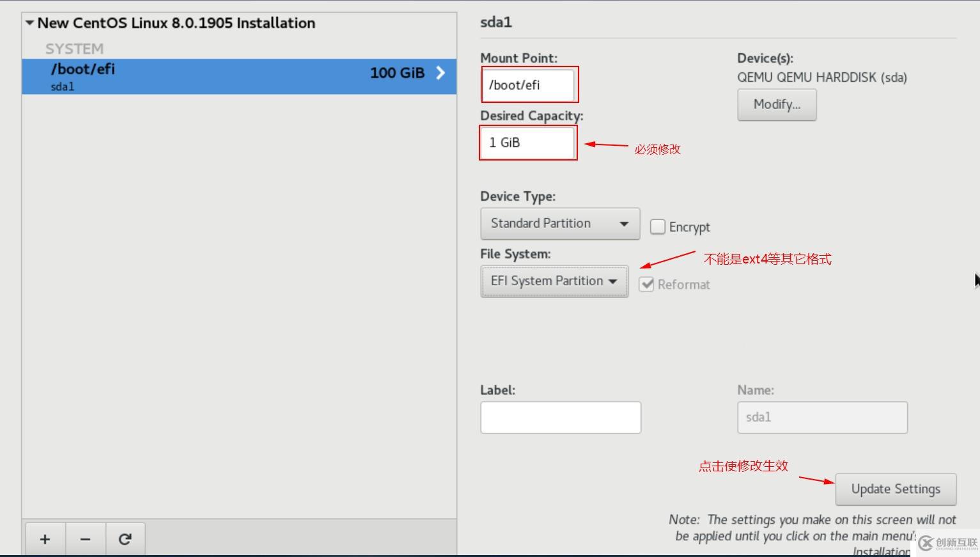The width and height of the screenshot is (980, 557).
Task: Click the QEMU QEMU HARDDISK (sda) text
Action: tap(822, 77)
